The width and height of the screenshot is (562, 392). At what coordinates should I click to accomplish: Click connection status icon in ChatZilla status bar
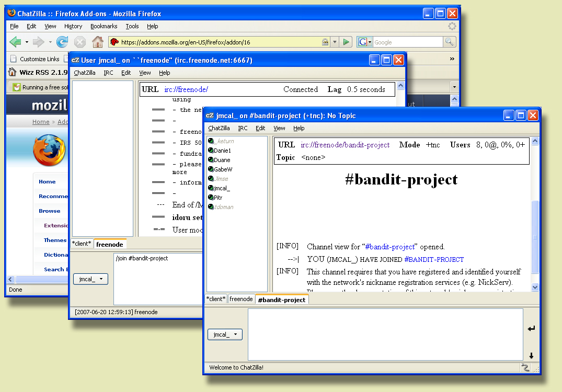(x=525, y=367)
